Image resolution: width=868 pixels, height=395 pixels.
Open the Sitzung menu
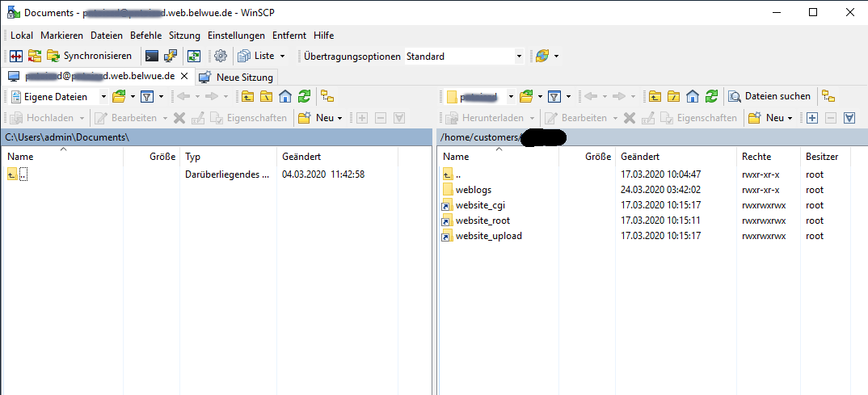[184, 36]
